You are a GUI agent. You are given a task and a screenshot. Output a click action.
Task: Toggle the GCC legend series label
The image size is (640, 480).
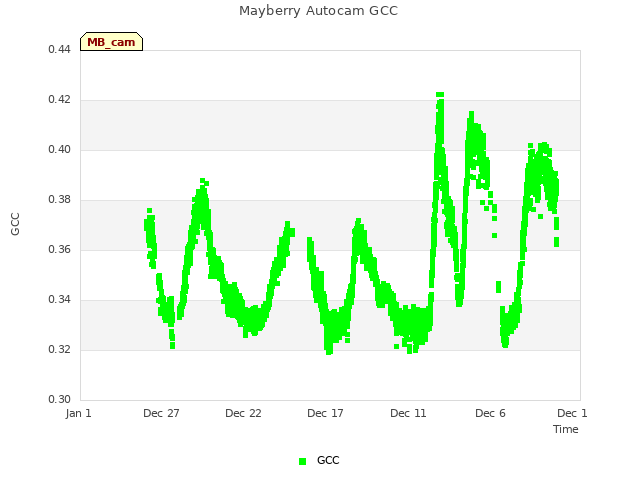[x=328, y=460]
